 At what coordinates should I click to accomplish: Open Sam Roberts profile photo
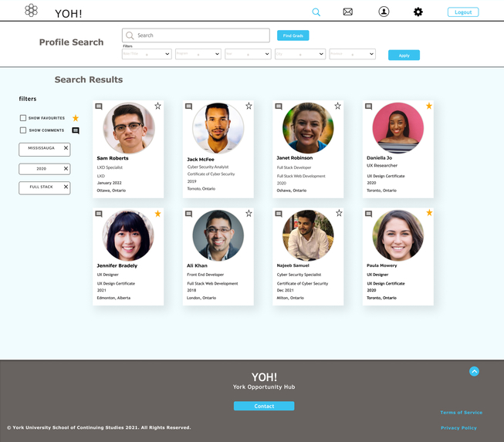pyautogui.click(x=129, y=128)
